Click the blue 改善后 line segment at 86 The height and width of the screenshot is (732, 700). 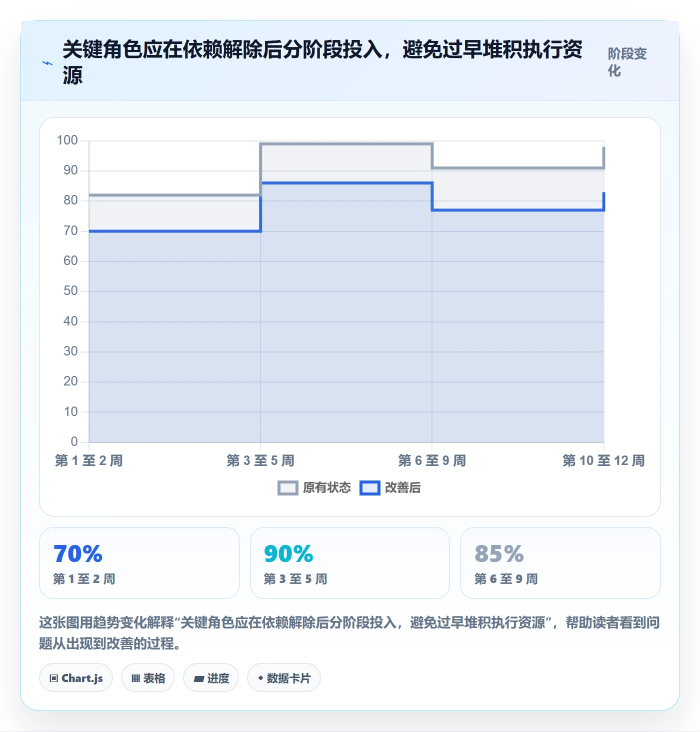(x=346, y=183)
